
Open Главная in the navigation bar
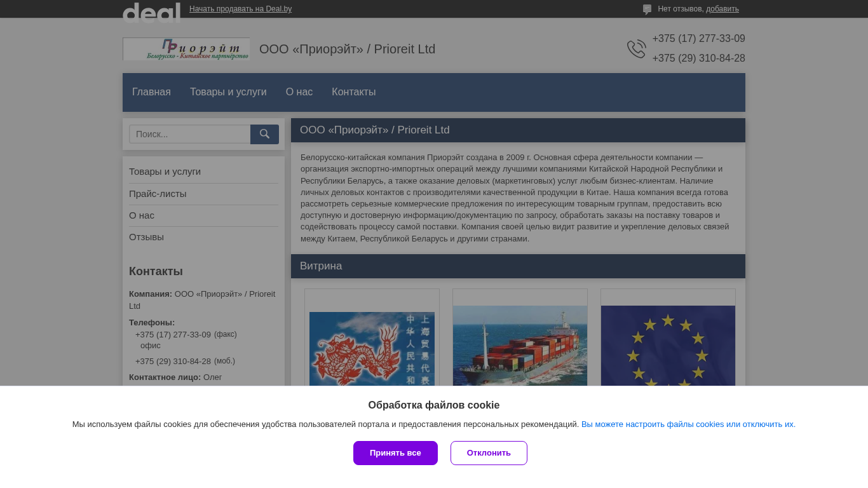(x=151, y=92)
